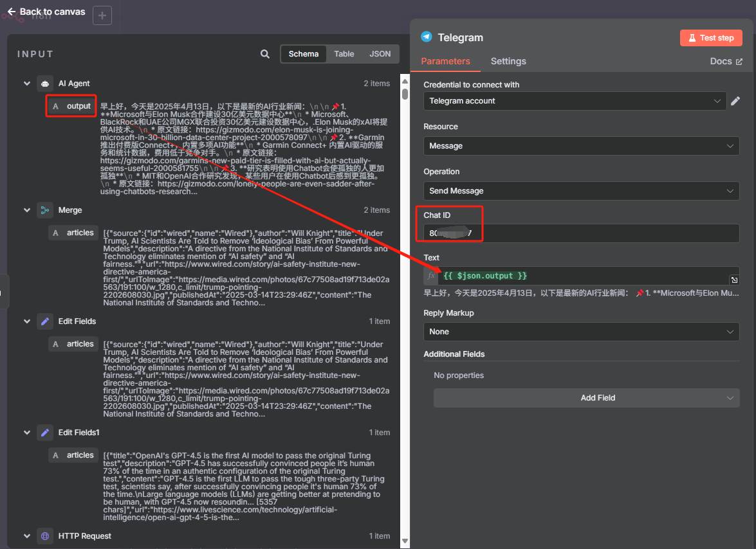The width and height of the screenshot is (756, 549).
Task: Click the Back to canvas arrow
Action: pyautogui.click(x=12, y=12)
